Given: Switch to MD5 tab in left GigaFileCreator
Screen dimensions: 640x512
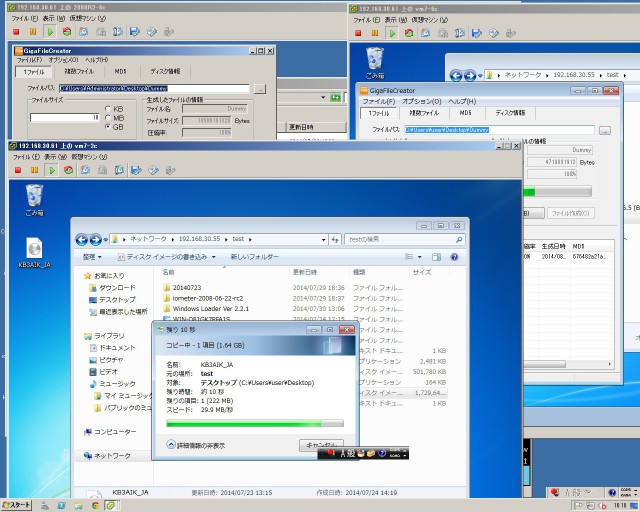Looking at the screenshot, I should pos(120,72).
